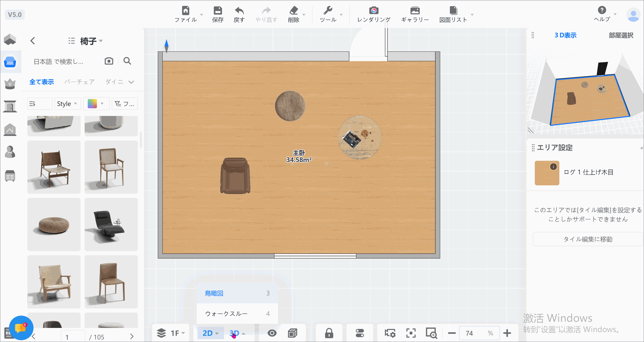Image resolution: width=644 pixels, height=342 pixels.
Task: Click the 保存 (Save) icon
Action: point(218,11)
